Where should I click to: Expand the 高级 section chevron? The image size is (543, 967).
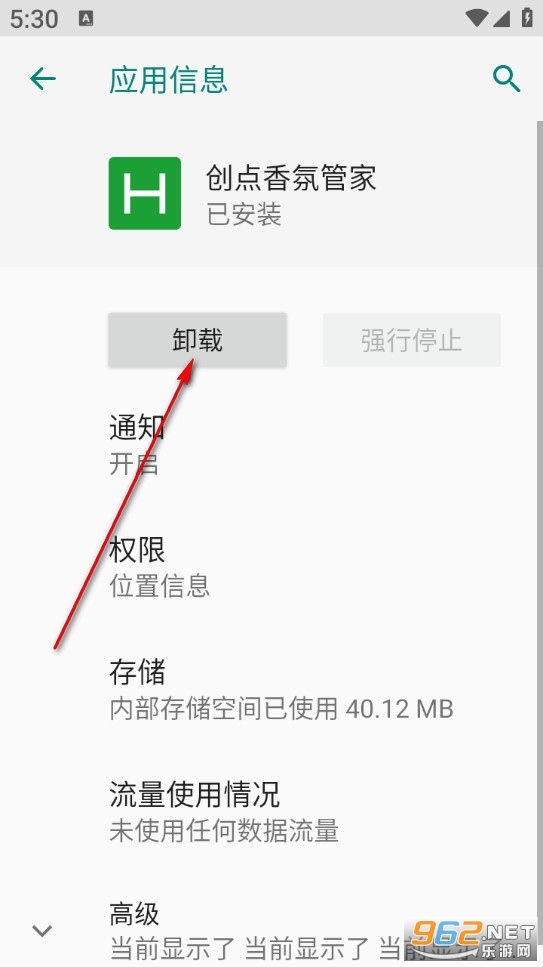pos(42,930)
